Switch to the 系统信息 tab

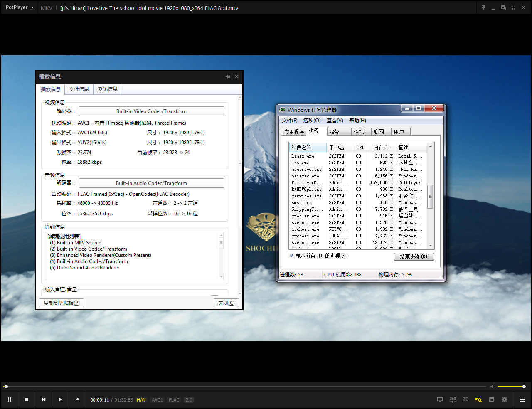coord(108,89)
